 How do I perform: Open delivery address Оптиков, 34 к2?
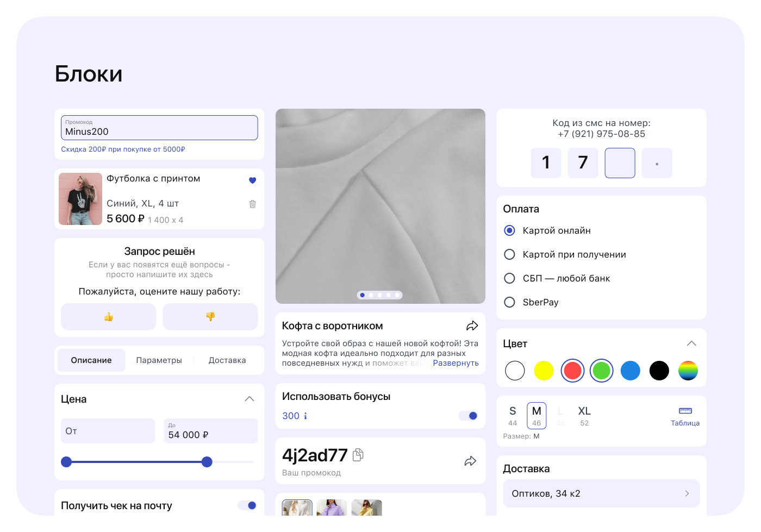click(x=601, y=493)
